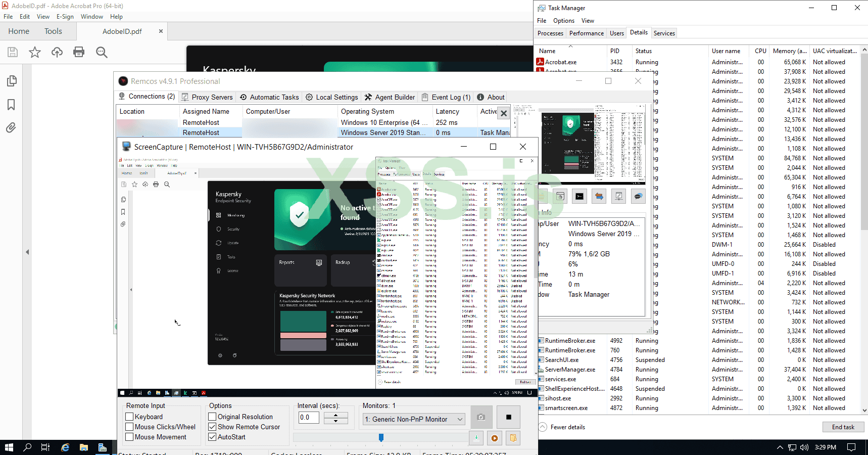
Task: Show hidden tray icons chevron
Action: coord(780,447)
